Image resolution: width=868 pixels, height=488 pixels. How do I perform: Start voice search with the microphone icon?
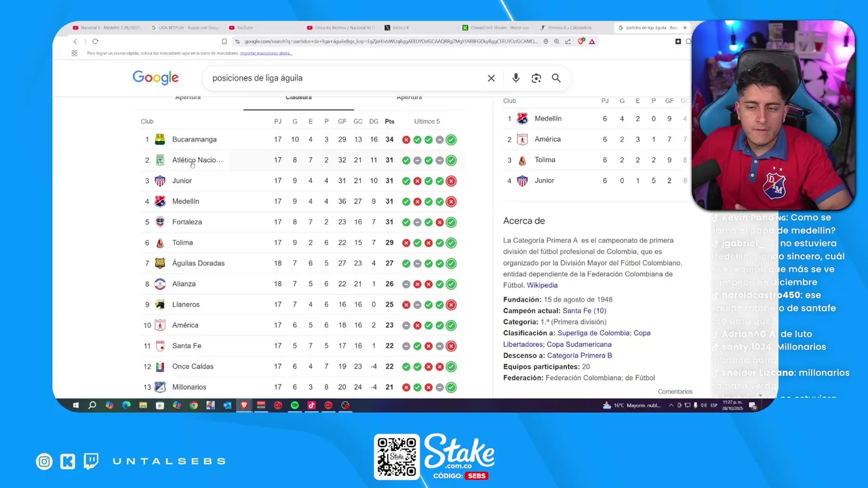[516, 78]
